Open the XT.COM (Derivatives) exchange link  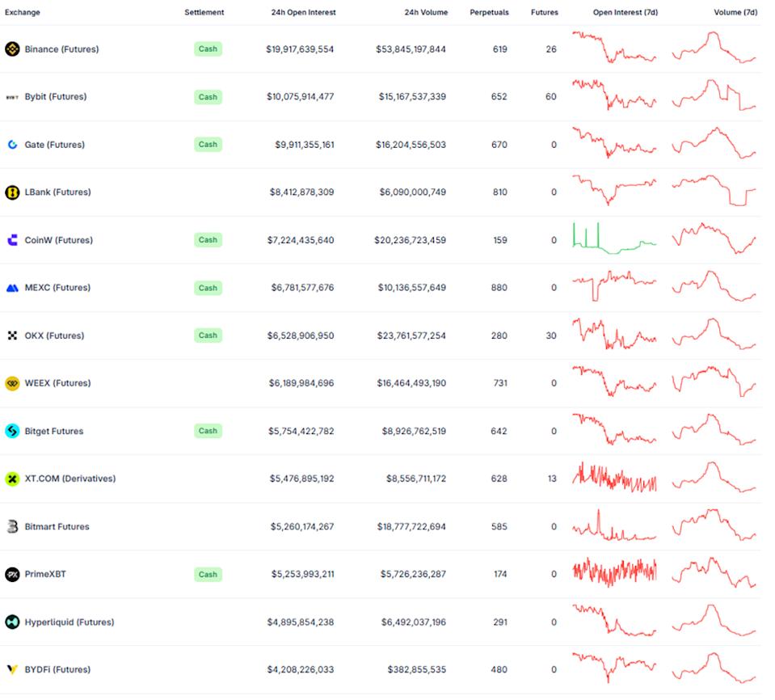coord(70,479)
